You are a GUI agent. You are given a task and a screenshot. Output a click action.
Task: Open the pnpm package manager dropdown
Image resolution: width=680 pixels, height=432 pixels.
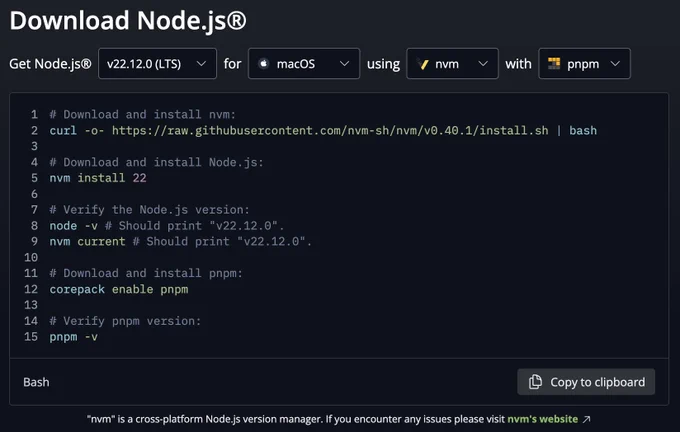[x=584, y=64]
